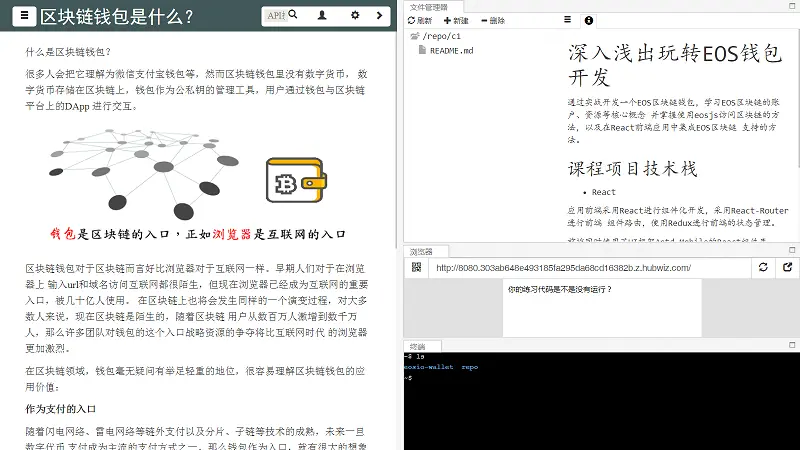
Task: Select the 浏览器 browser tab
Action: (x=421, y=252)
